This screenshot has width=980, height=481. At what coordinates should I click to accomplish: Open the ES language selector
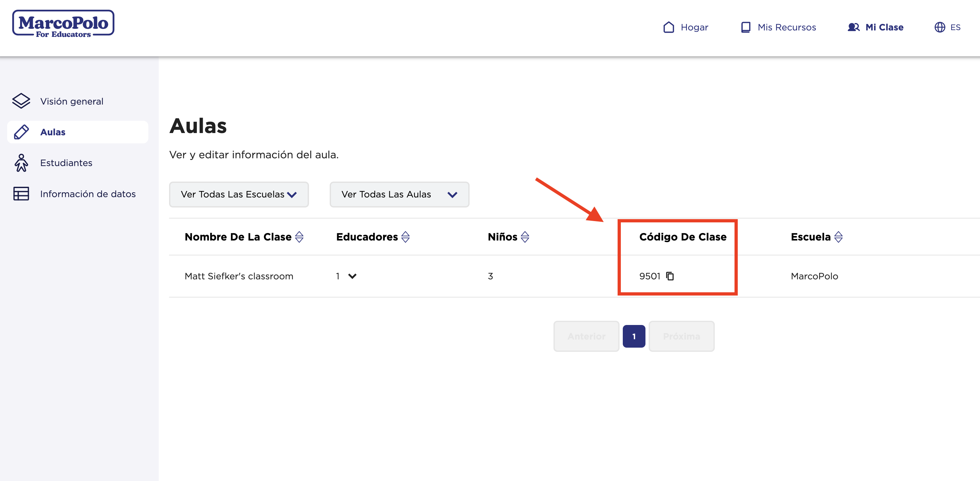click(947, 28)
